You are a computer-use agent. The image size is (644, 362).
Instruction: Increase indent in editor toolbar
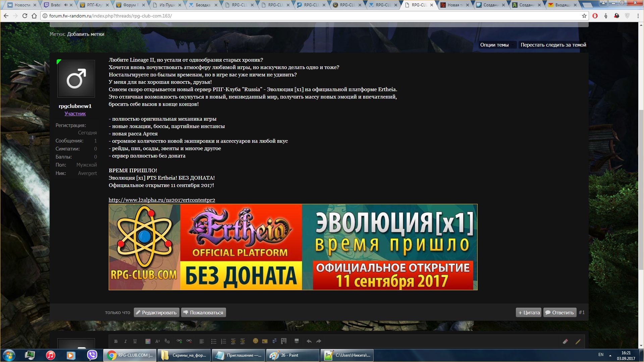point(243,341)
